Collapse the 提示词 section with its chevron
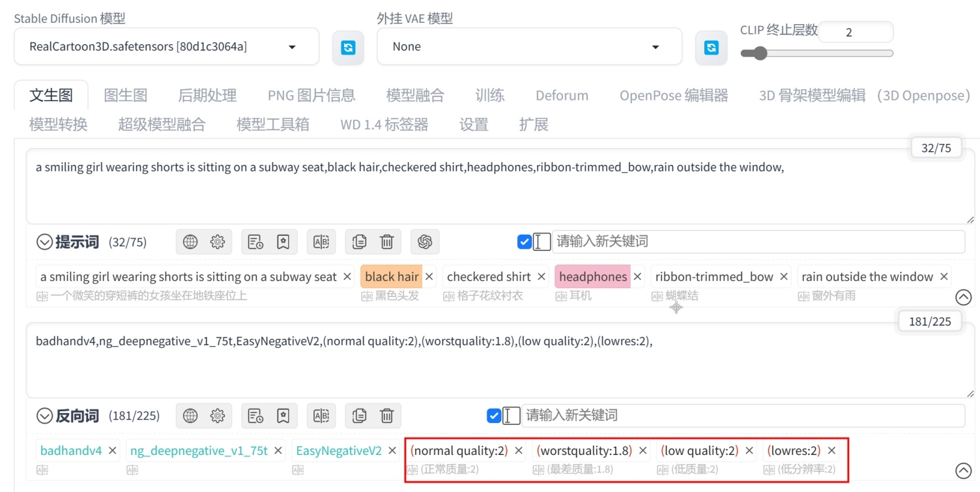The width and height of the screenshot is (980, 492). tap(44, 242)
